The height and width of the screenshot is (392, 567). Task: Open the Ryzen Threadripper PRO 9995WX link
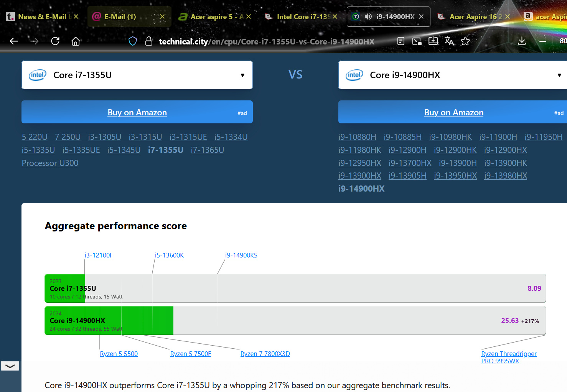[x=509, y=357]
